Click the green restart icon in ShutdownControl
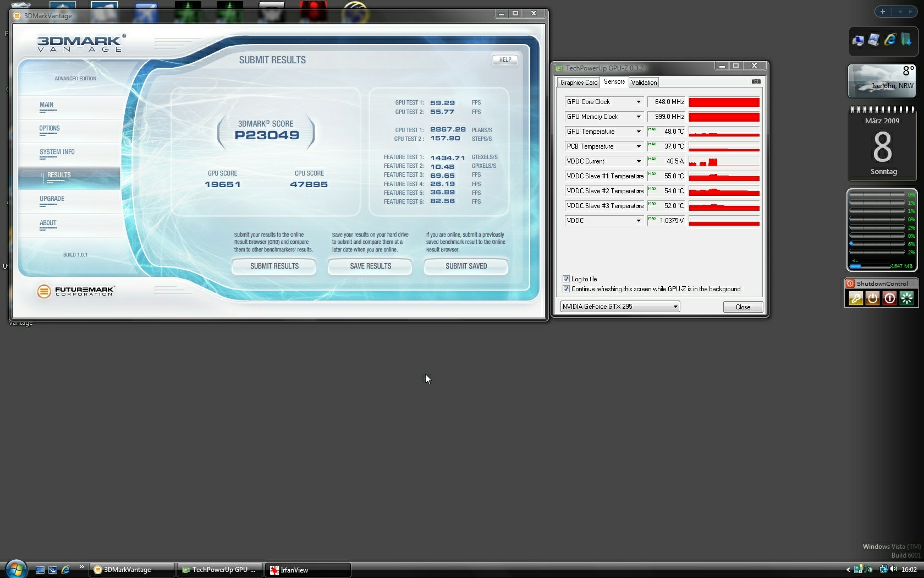924x578 pixels. [906, 298]
